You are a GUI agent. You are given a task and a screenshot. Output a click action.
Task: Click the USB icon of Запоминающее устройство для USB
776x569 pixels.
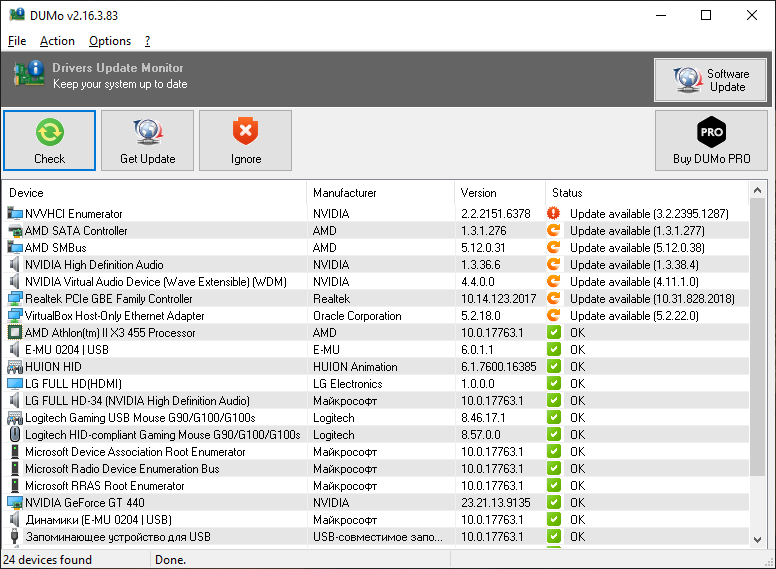click(15, 537)
